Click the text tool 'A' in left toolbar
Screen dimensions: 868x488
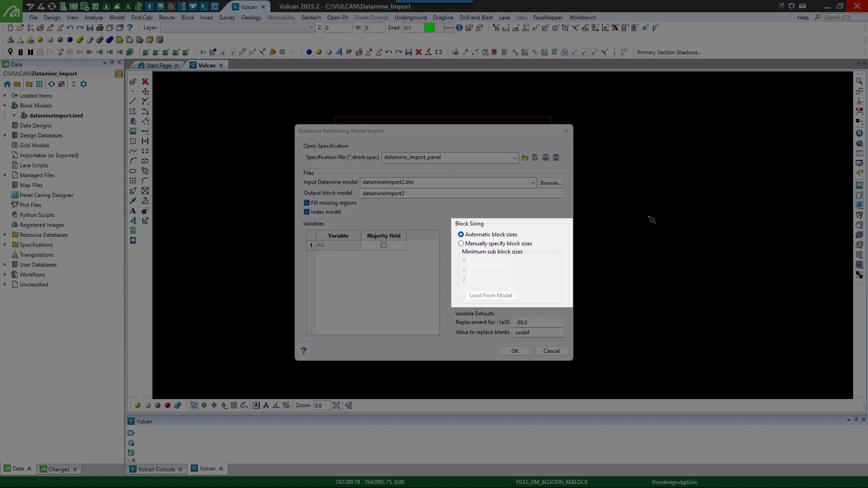point(133,211)
